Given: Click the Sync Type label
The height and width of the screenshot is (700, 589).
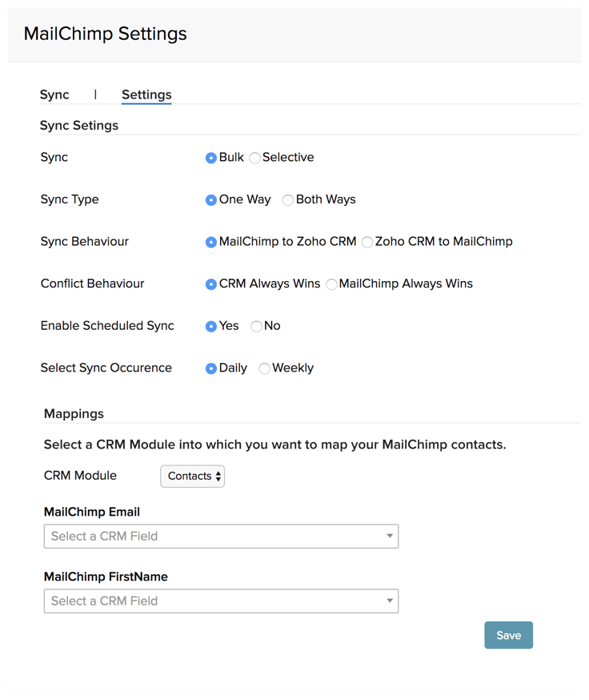Looking at the screenshot, I should [70, 199].
